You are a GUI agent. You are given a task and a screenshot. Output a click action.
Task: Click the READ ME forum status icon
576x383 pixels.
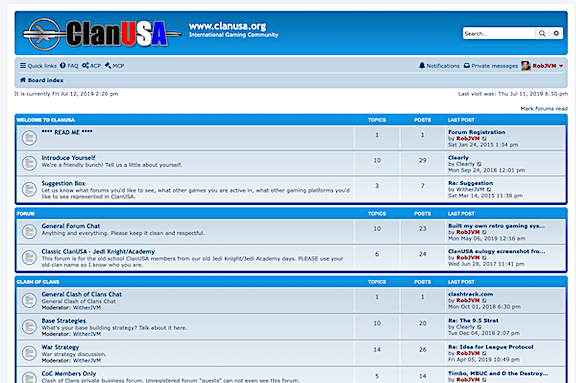[29, 138]
